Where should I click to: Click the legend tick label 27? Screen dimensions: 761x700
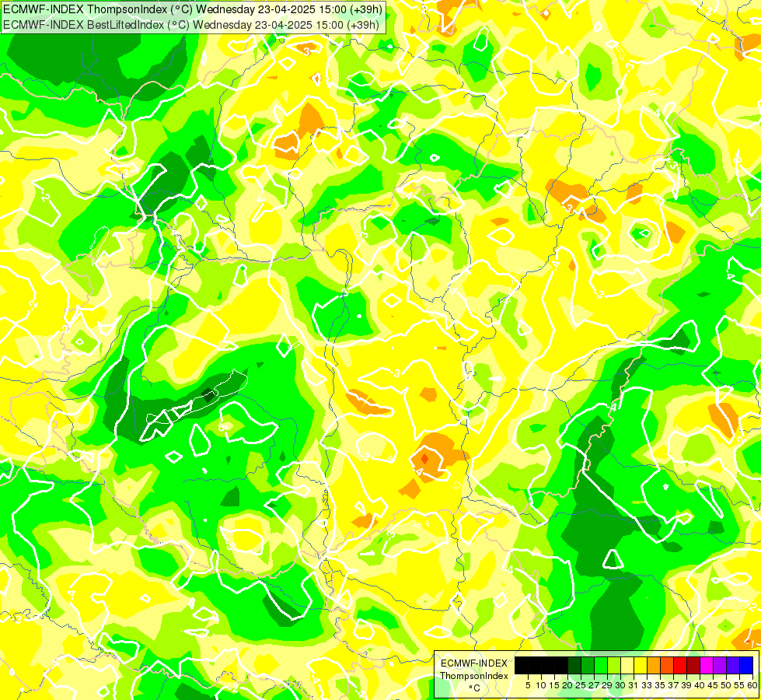594,685
